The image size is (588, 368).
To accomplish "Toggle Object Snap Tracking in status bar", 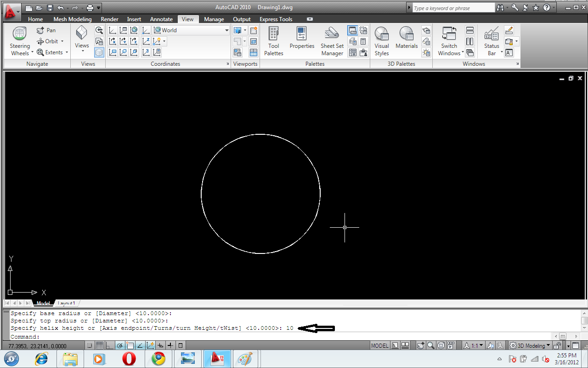I will point(140,345).
